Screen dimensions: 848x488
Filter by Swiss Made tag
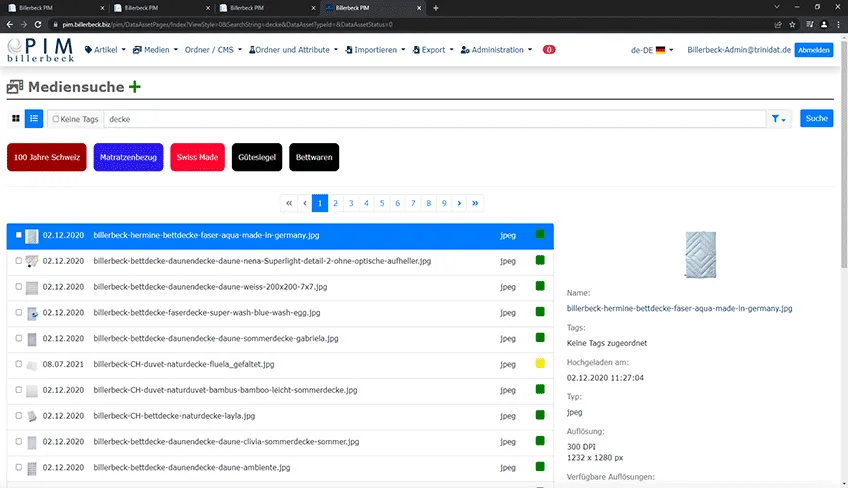pyautogui.click(x=197, y=157)
